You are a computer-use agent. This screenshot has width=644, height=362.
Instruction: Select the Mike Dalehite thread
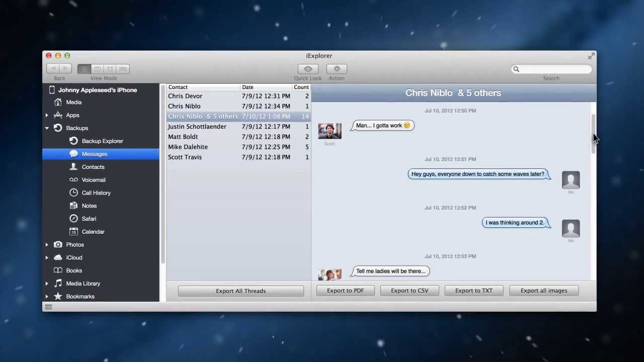click(238, 147)
